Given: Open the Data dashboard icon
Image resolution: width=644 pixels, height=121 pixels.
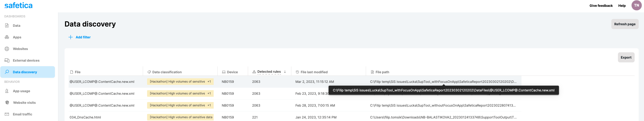Looking at the screenshot, I should click(7, 26).
